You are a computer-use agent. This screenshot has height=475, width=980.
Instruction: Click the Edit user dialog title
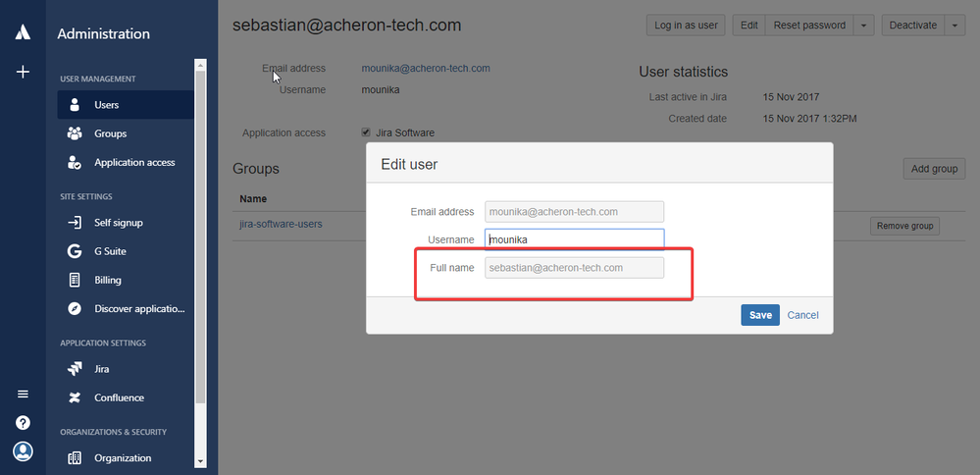pos(409,164)
